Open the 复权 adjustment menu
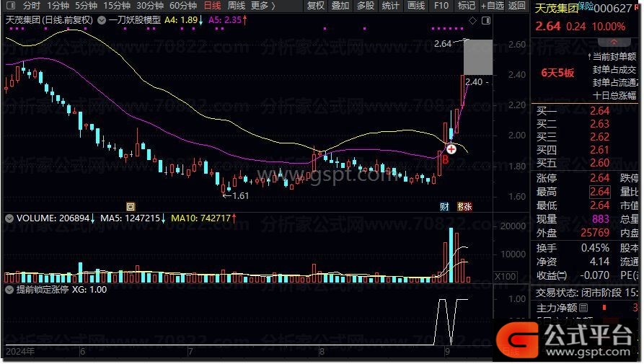 tap(315, 6)
